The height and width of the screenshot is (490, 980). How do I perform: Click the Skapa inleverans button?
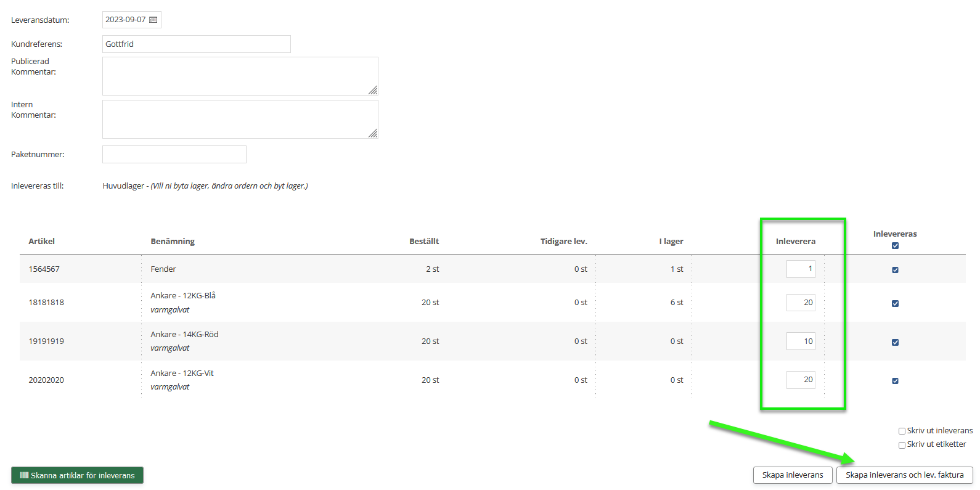(x=792, y=475)
